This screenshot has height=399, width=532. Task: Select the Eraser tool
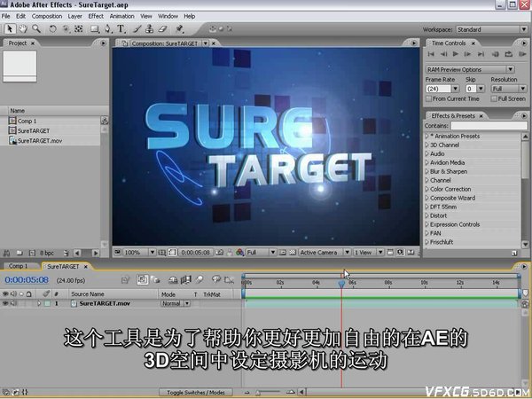coord(162,29)
